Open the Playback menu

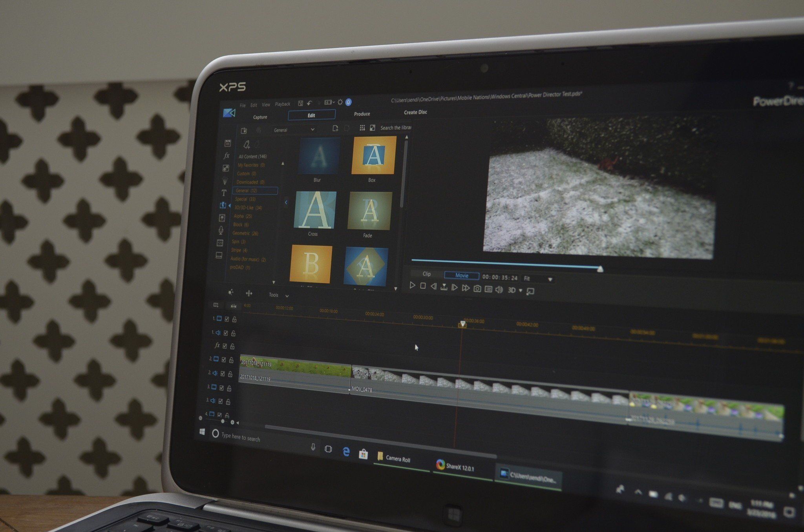point(283,104)
